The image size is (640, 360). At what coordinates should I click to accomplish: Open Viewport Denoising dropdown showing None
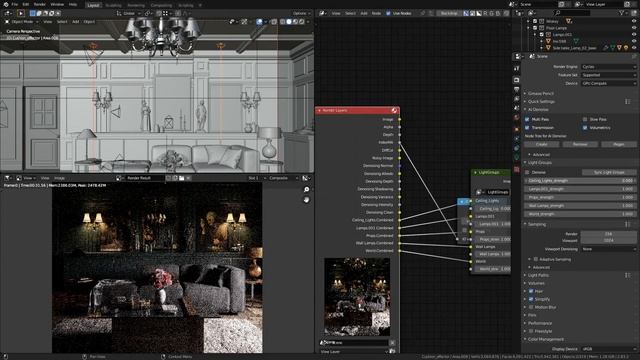click(609, 249)
